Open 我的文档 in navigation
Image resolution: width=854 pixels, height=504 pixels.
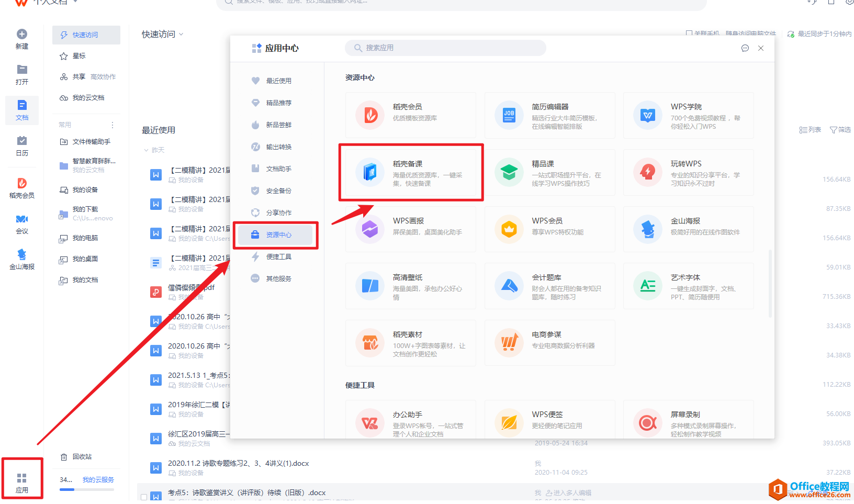pyautogui.click(x=86, y=280)
